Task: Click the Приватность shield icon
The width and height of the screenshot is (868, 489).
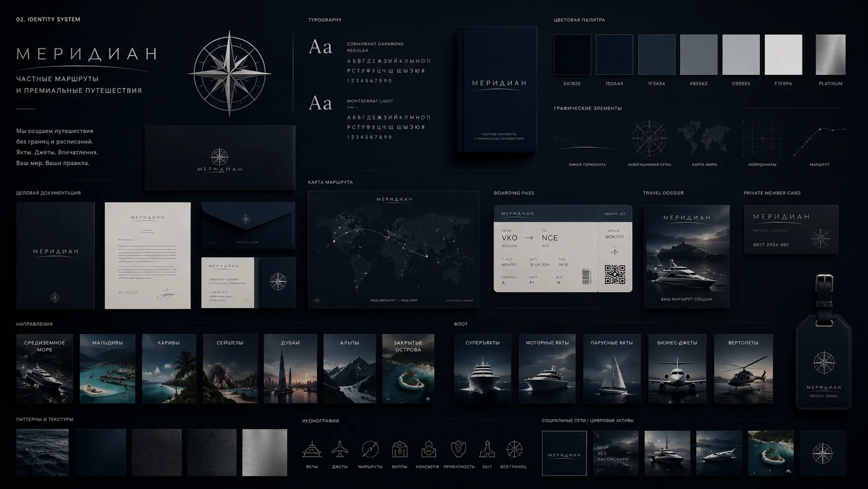Action: 458,449
